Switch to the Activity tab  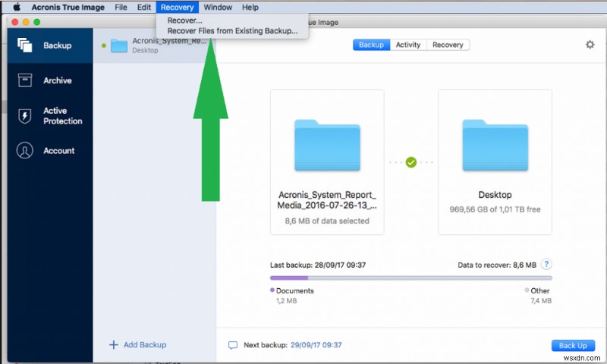coord(408,45)
